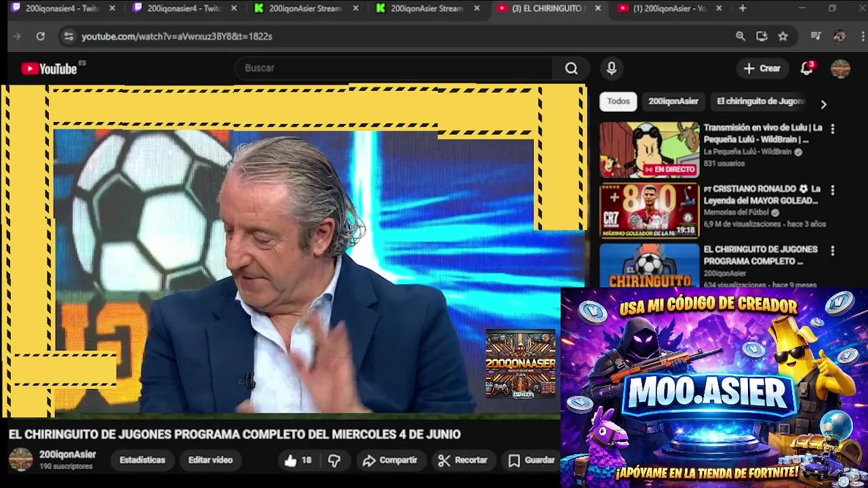Open La Pequeña Lulú live thumbnail
868x488 pixels.
649,150
